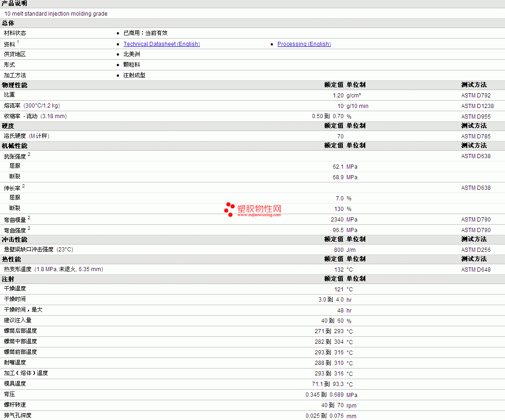Select the product description '10 melt standard injection molding grade'

(x=56, y=13)
